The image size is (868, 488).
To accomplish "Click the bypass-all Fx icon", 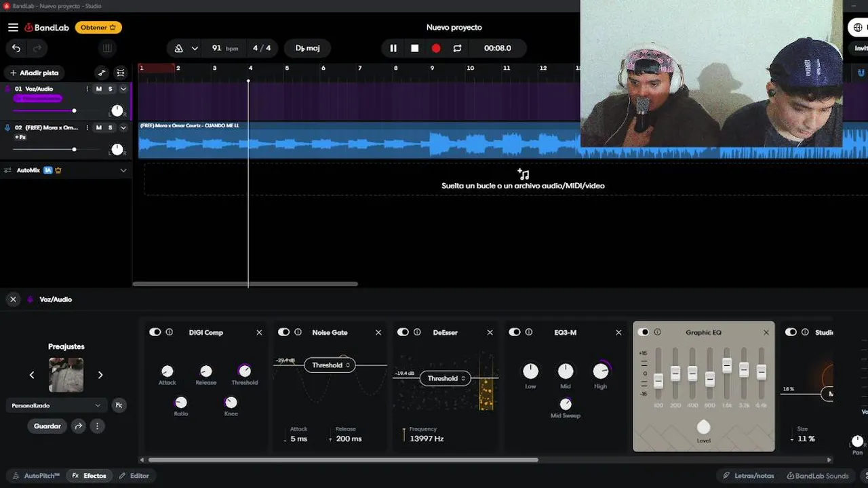I will tap(119, 405).
